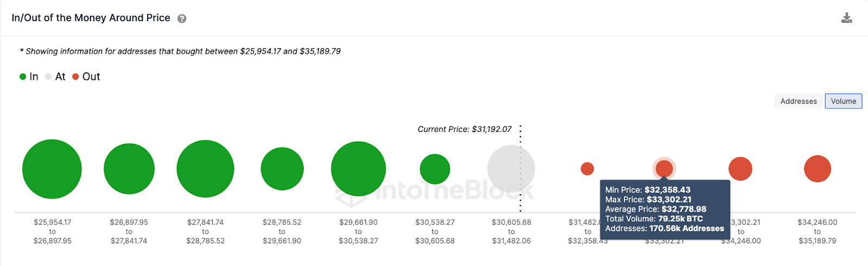
Task: Select the $26,897.95 to $27,841.74 bubble
Action: 129,169
